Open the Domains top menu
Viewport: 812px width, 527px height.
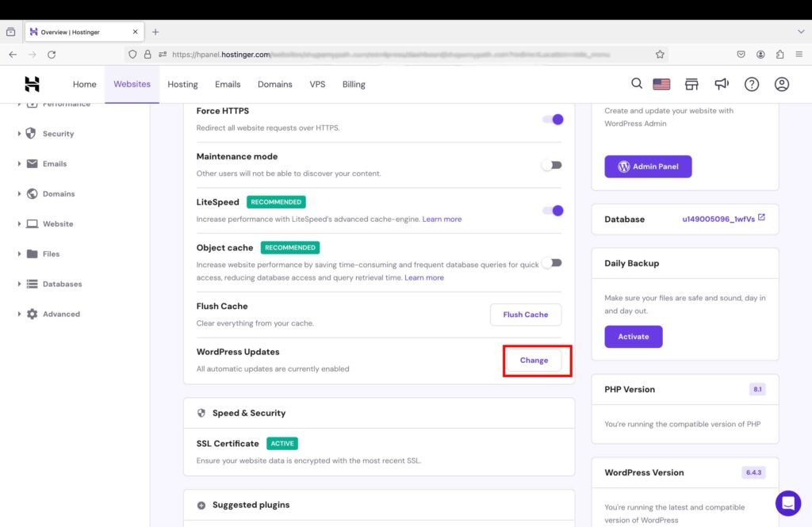tap(275, 84)
